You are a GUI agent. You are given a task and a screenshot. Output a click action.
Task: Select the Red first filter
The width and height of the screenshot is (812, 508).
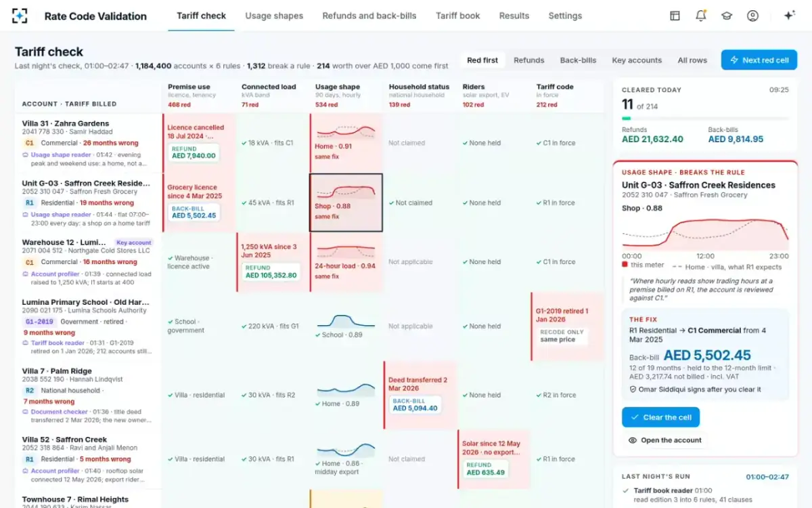[482, 60]
